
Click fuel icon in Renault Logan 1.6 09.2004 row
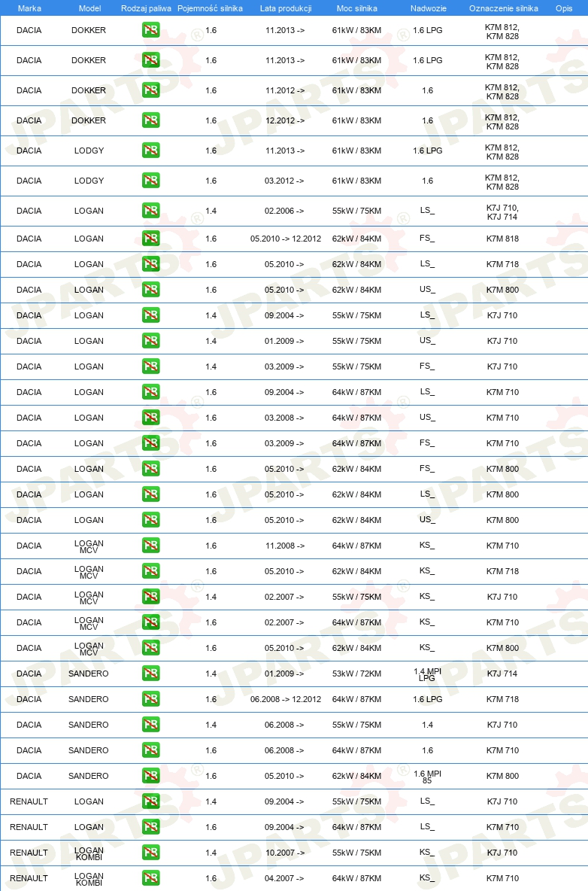[x=151, y=826]
